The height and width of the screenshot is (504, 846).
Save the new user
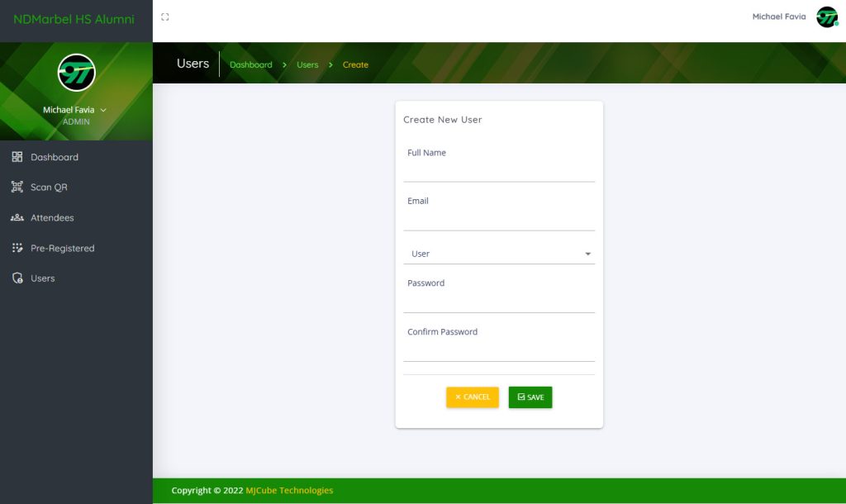pos(530,397)
